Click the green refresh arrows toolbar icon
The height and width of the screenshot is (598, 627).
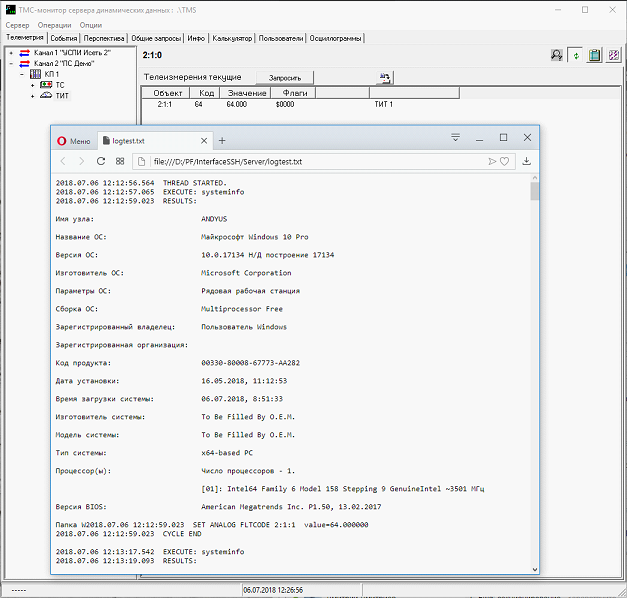click(x=576, y=56)
